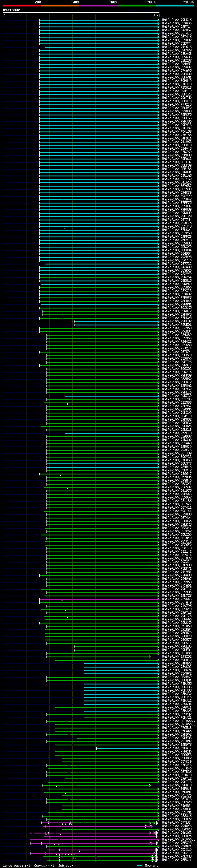Select hit UniRef100_A0LSH8
The height and width of the screenshot is (868, 197).
point(177,856)
